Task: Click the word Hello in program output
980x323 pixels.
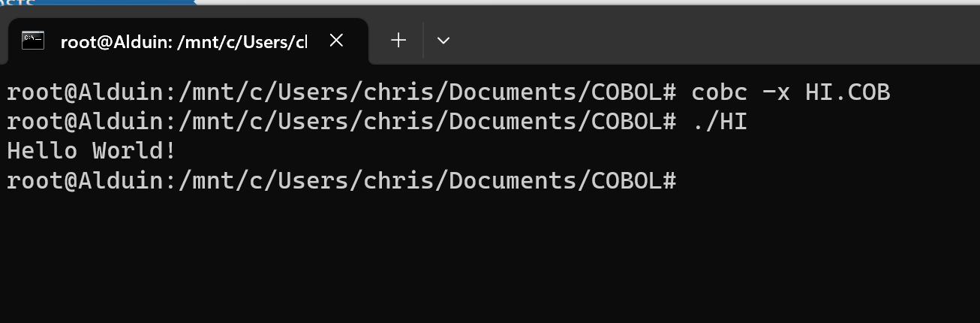Action: pos(42,151)
